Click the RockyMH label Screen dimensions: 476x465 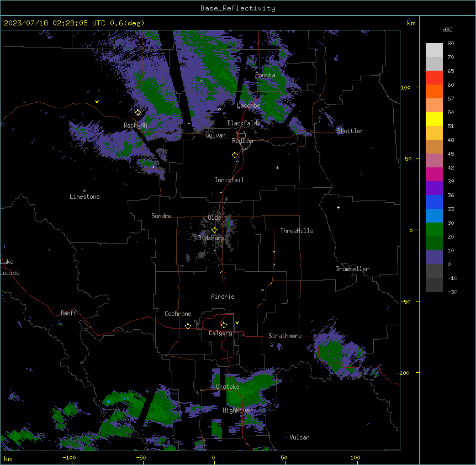[135, 125]
